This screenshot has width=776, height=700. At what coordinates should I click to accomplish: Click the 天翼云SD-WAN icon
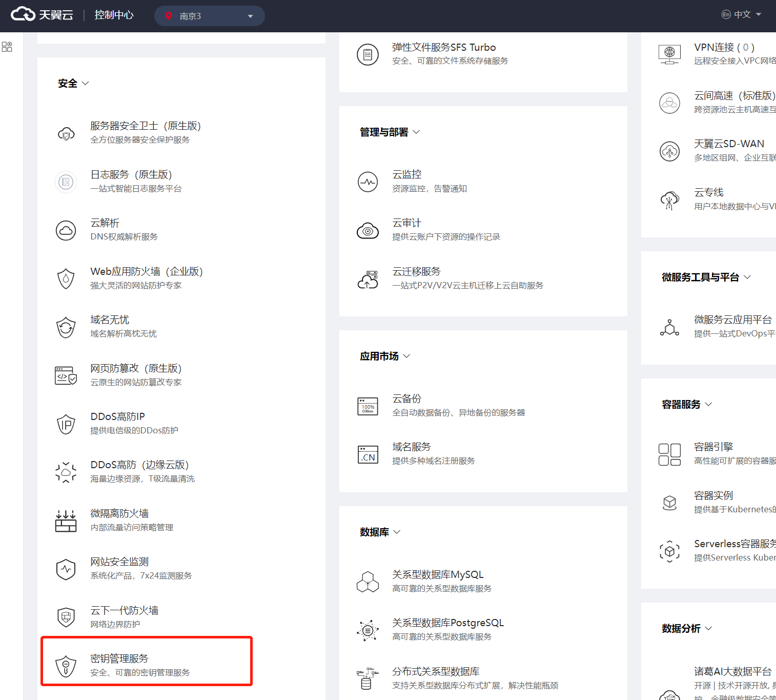tap(669, 151)
